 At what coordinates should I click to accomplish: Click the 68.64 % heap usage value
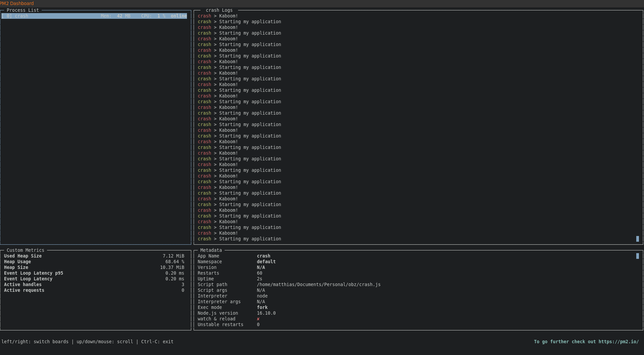tap(175, 262)
